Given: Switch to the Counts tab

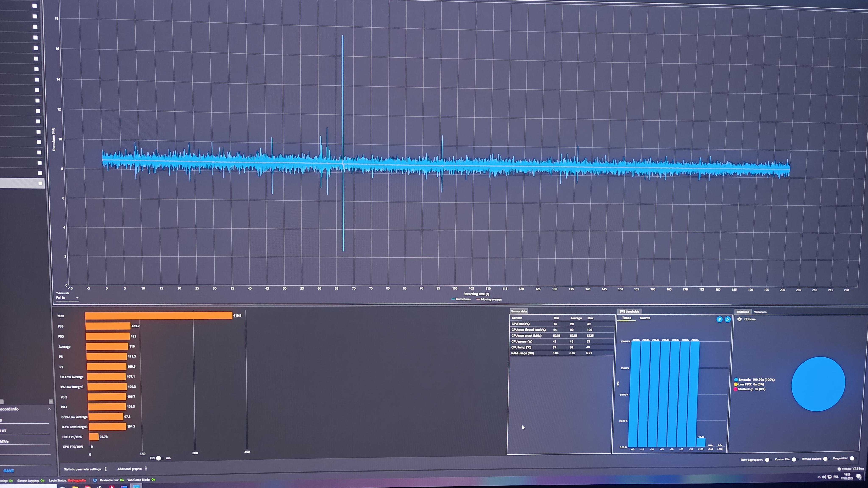Looking at the screenshot, I should [645, 318].
